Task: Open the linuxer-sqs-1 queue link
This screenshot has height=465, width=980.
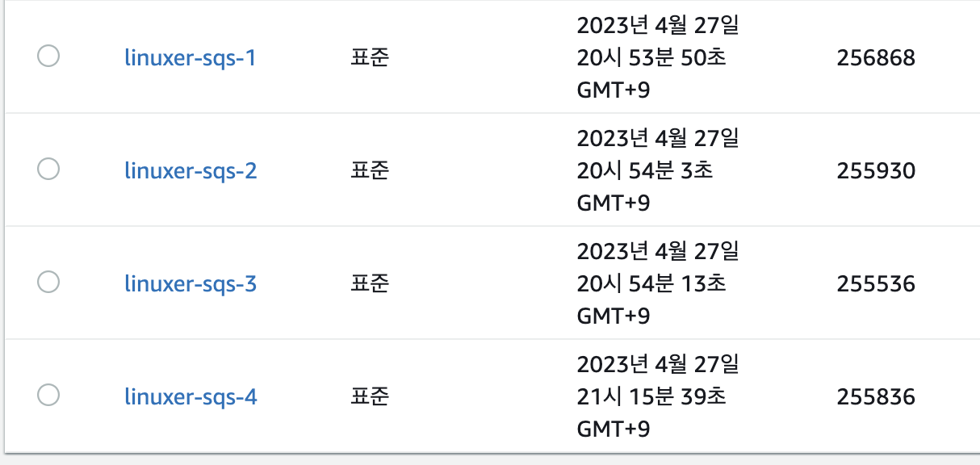Action: pyautogui.click(x=190, y=58)
